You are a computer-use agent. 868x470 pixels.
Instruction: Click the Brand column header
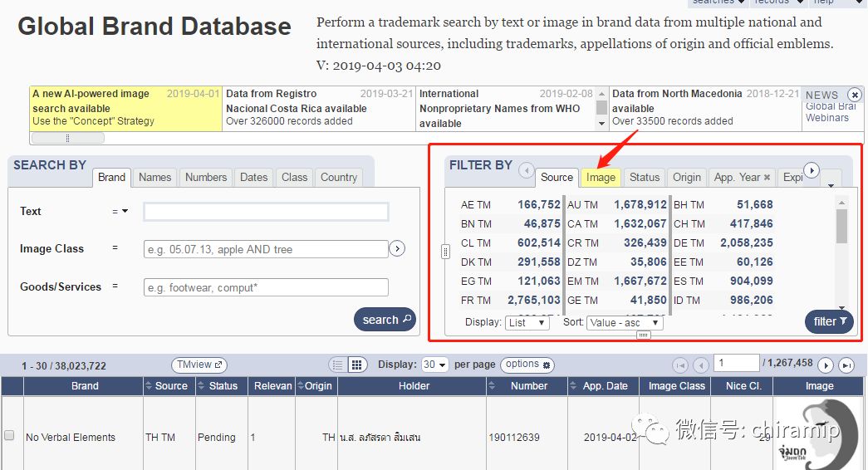[84, 386]
